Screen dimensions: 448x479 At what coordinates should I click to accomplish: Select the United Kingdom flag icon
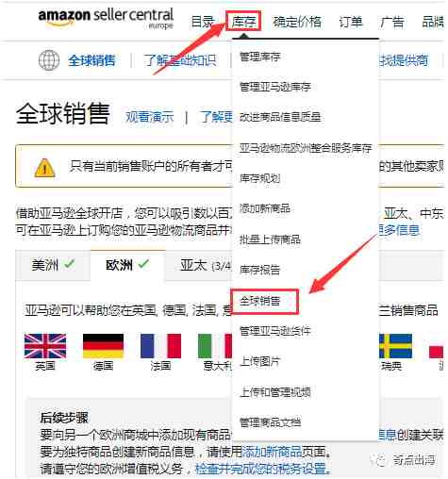pos(45,346)
